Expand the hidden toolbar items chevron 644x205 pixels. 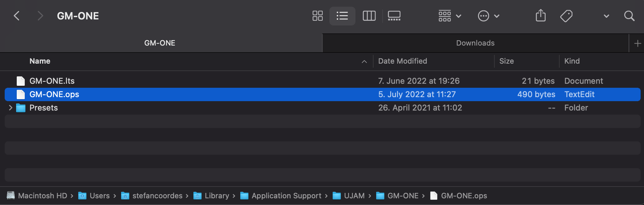tap(606, 16)
